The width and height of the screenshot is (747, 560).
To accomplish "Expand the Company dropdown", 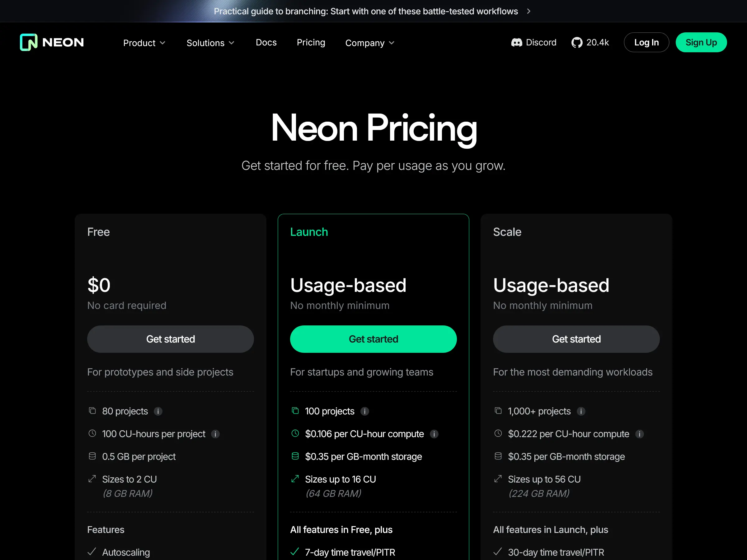I will [x=369, y=43].
